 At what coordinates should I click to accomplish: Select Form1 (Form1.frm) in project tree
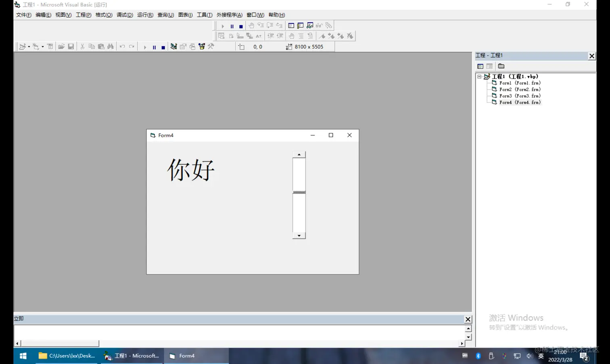click(x=520, y=83)
